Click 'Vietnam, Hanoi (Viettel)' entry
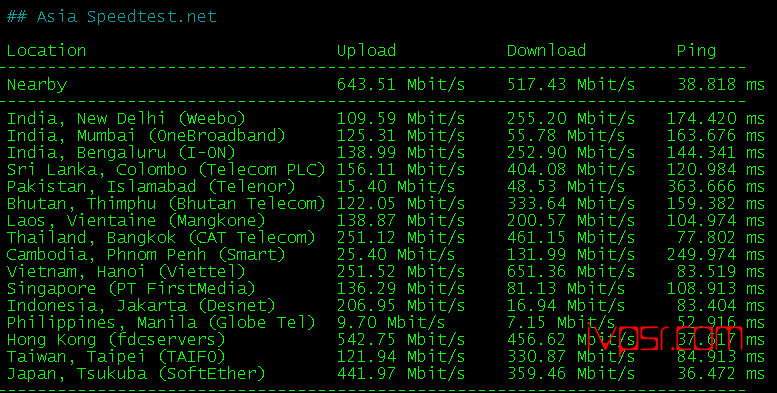This screenshot has width=777, height=393. click(126, 271)
